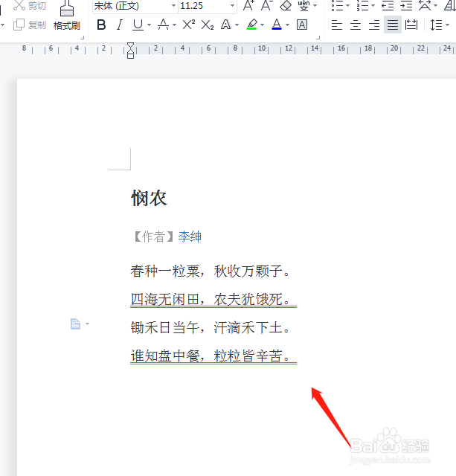Click the paragraph layout icon in the margin

(x=76, y=324)
